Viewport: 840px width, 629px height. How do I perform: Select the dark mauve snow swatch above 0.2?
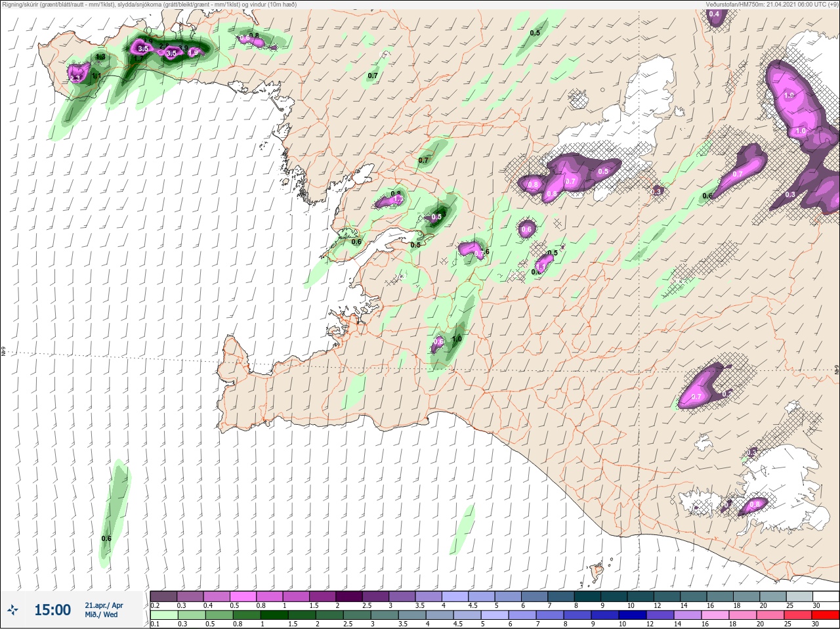click(x=163, y=596)
